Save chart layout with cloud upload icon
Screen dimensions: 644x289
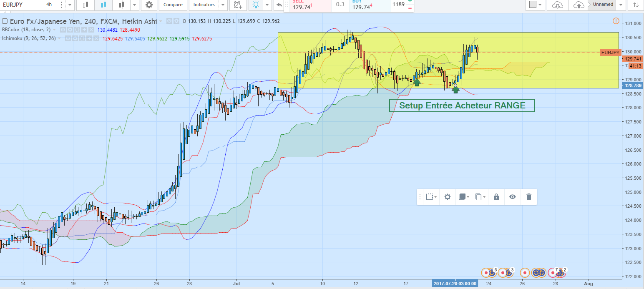(x=579, y=5)
